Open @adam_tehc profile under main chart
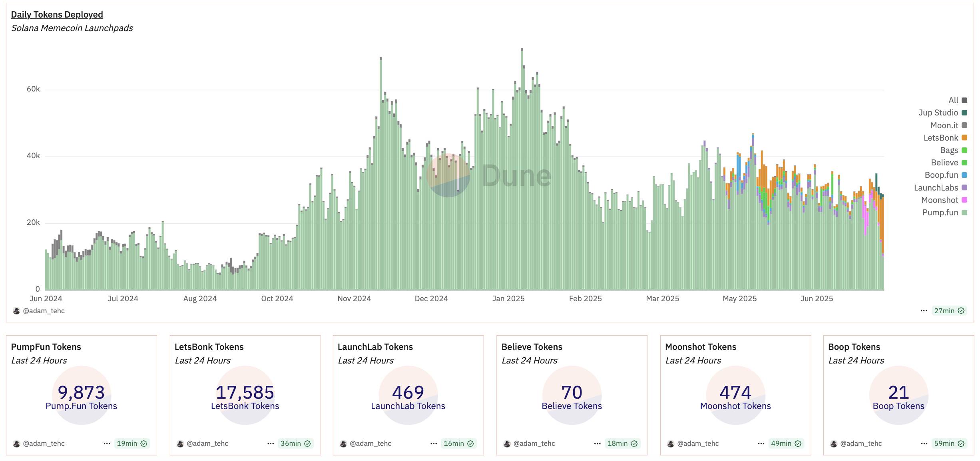Screen dimensions: 980x461 pos(44,311)
